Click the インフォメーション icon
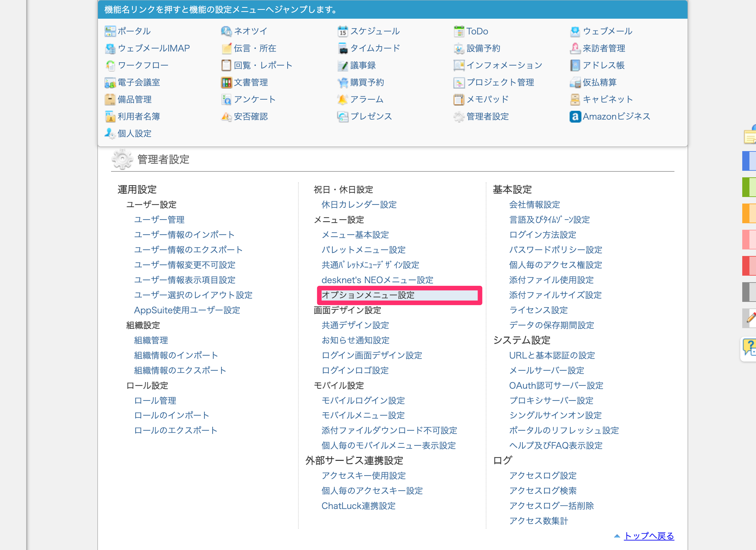Viewport: 756px width, 550px height. tap(459, 65)
